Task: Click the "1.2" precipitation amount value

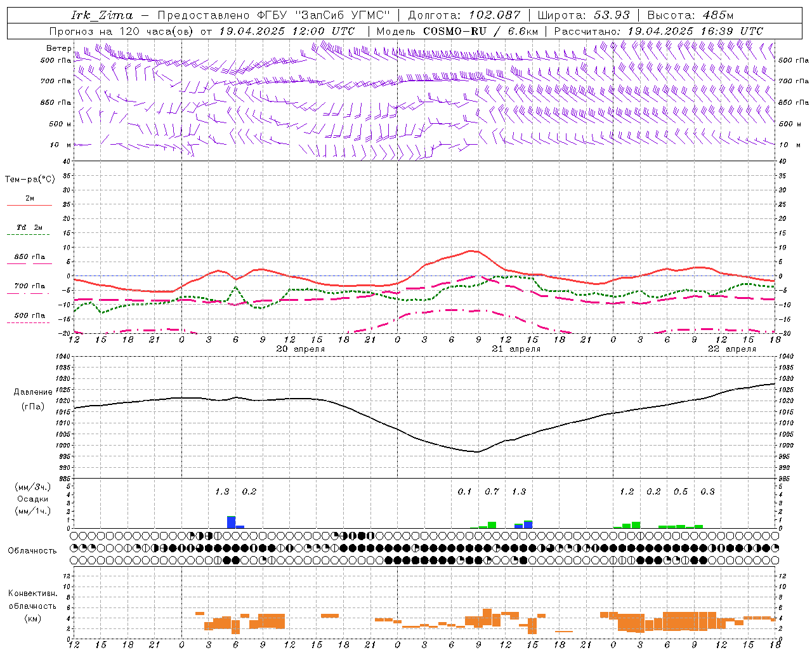Action: (x=627, y=491)
